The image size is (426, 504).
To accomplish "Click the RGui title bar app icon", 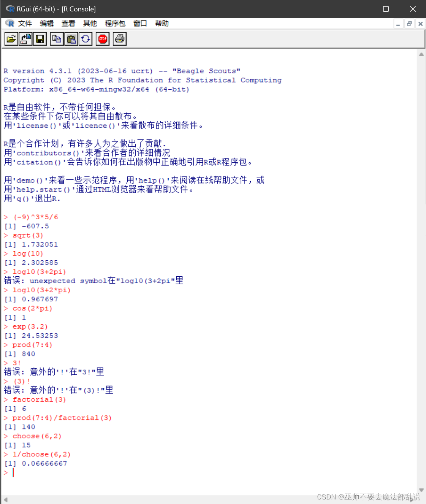I will coord(10,9).
